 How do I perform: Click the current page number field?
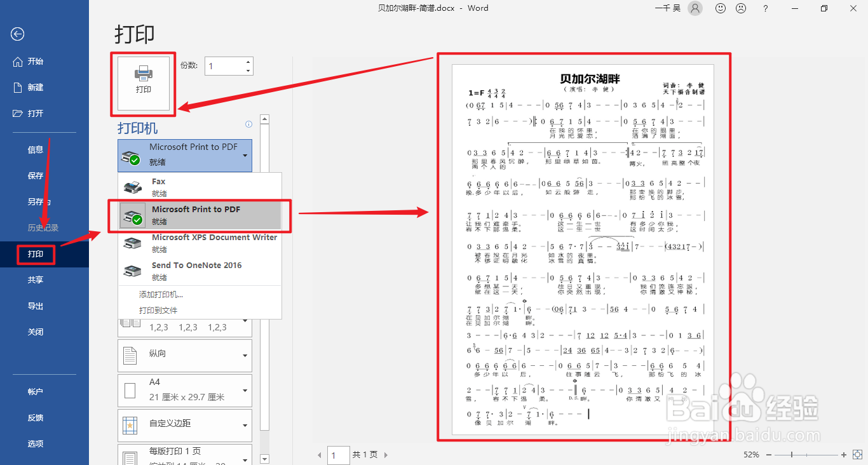(x=339, y=455)
